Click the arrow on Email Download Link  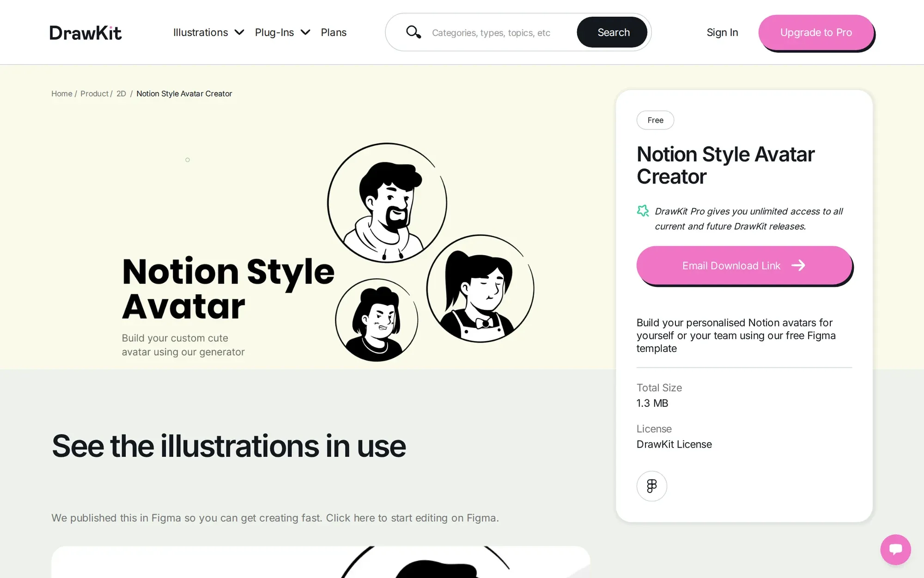(x=798, y=265)
